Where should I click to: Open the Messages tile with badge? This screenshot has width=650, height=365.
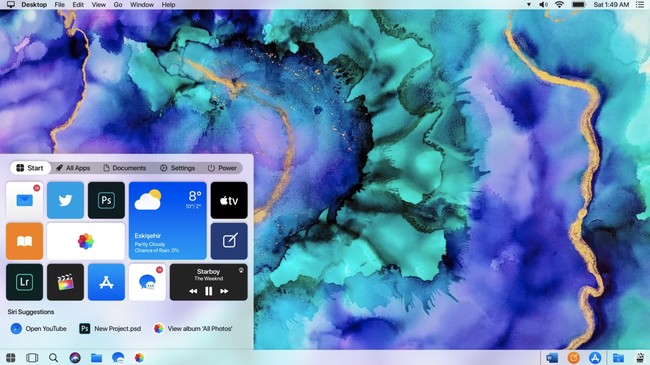click(147, 282)
